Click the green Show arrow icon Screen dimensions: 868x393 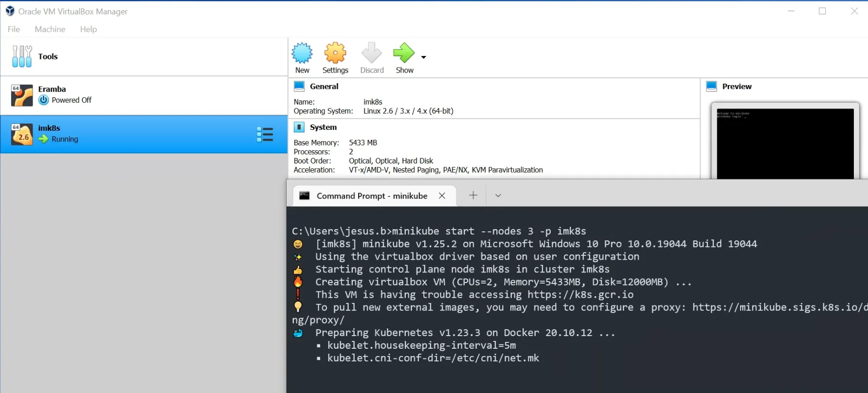[404, 53]
